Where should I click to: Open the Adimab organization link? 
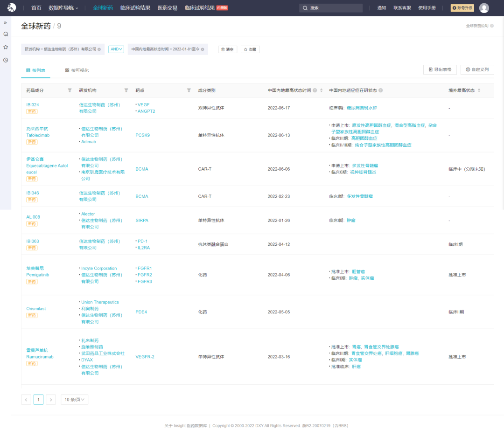pos(88,142)
